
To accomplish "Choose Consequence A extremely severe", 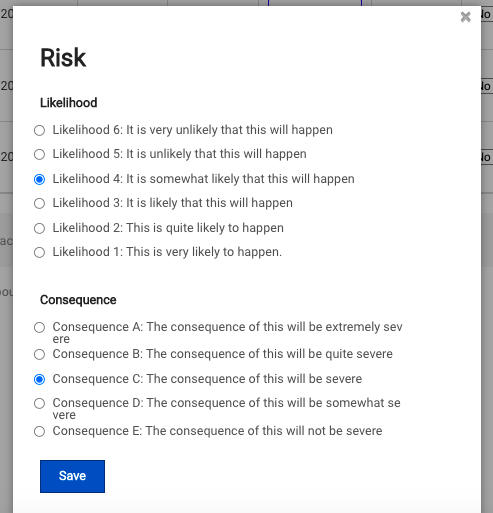I will coord(39,327).
